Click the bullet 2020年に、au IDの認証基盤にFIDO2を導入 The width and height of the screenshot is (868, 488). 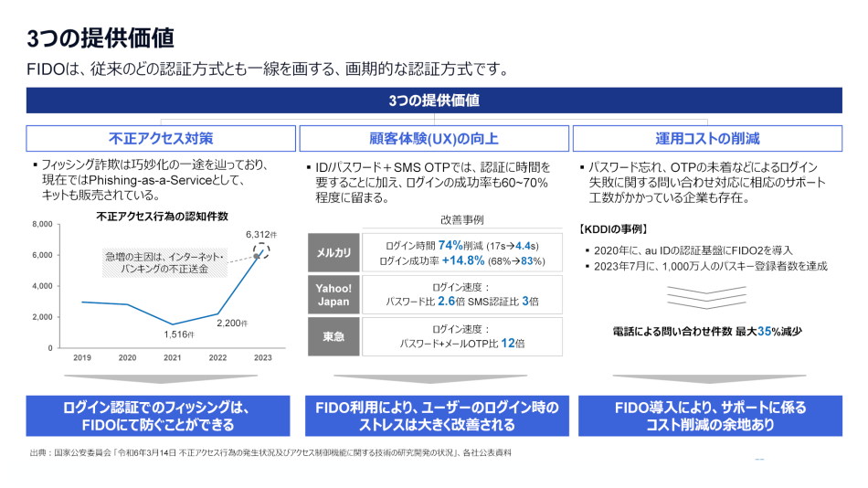click(x=689, y=250)
